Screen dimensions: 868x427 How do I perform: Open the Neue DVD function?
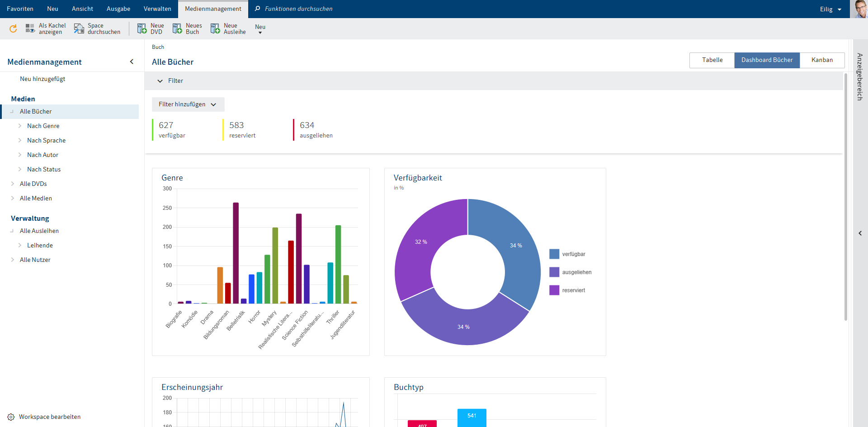(x=150, y=28)
